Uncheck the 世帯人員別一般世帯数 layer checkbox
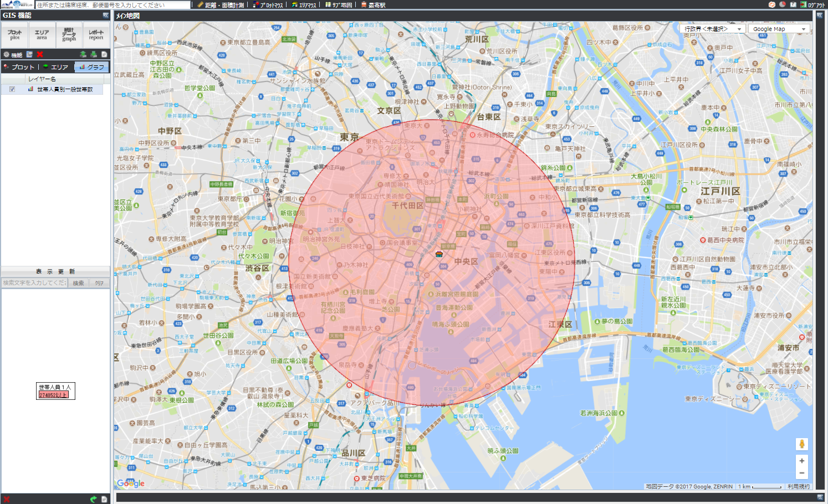 [12, 89]
